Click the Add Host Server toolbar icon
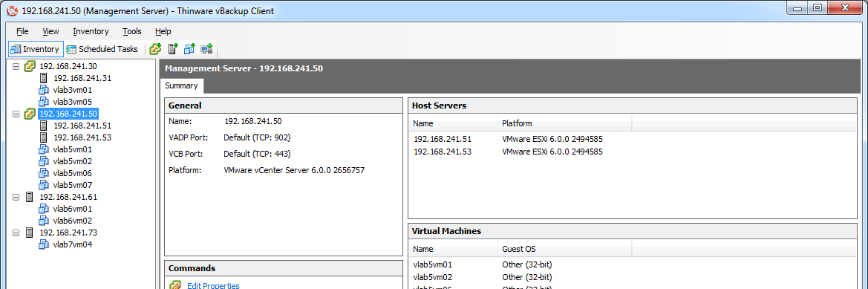This screenshot has height=289, width=868. point(173,49)
